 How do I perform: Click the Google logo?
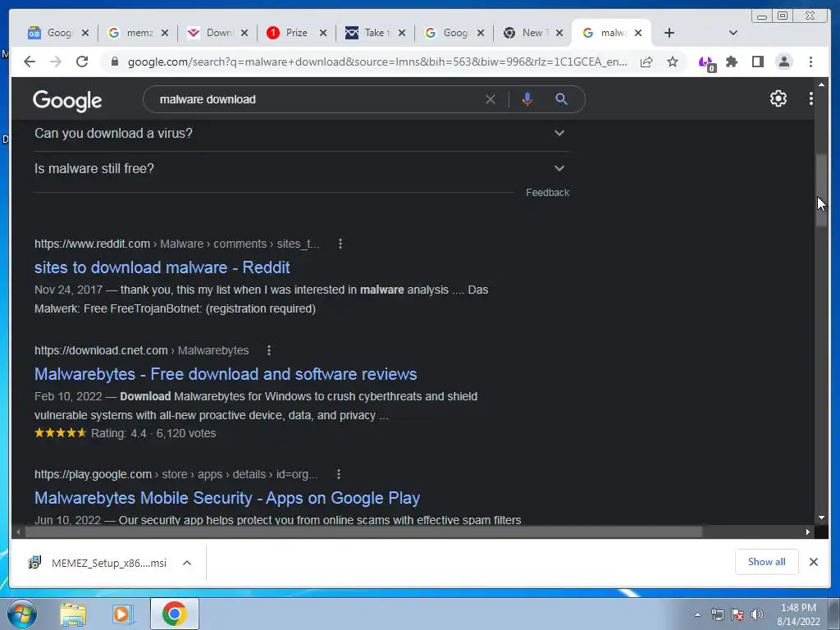click(x=67, y=100)
